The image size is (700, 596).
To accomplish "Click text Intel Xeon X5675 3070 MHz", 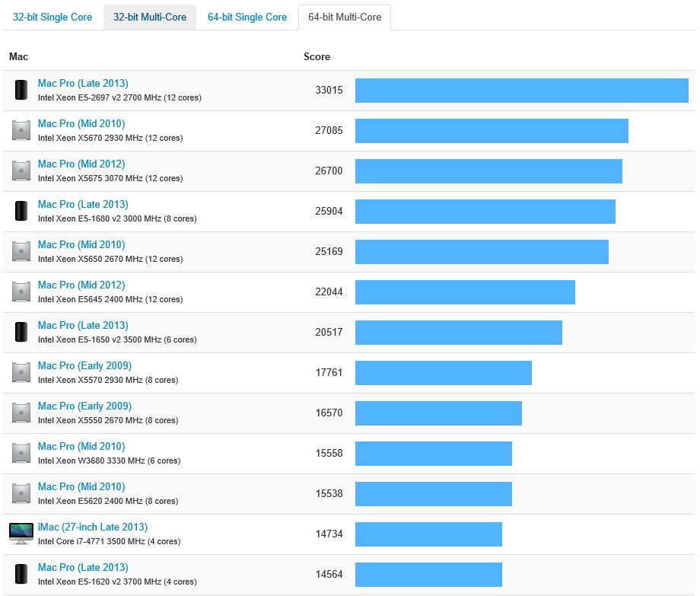I will pyautogui.click(x=91, y=179).
